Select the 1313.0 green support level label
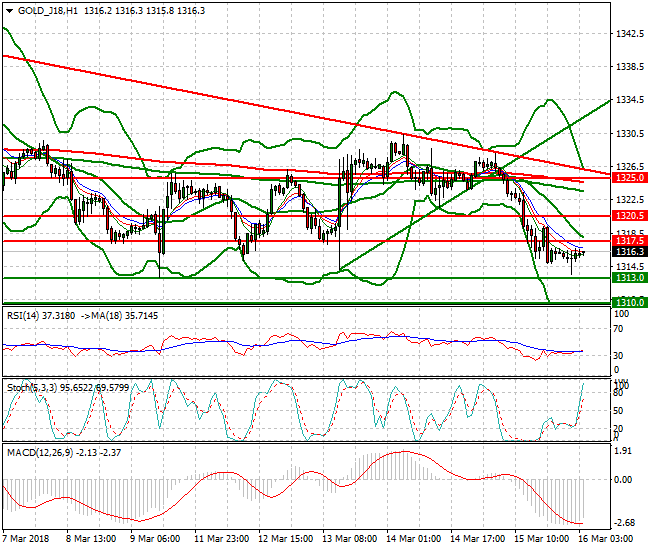 (630, 278)
